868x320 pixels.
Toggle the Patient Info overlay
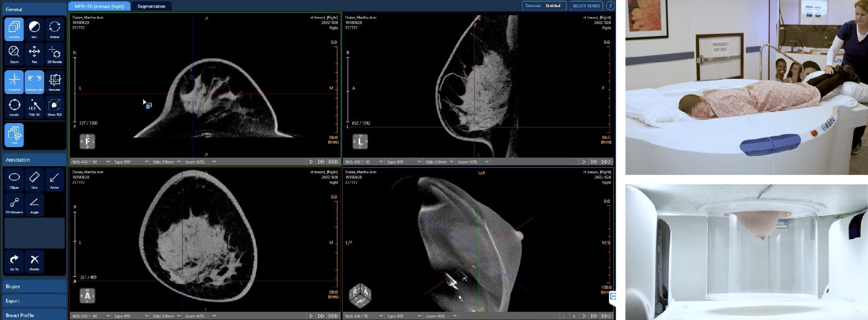tap(34, 82)
